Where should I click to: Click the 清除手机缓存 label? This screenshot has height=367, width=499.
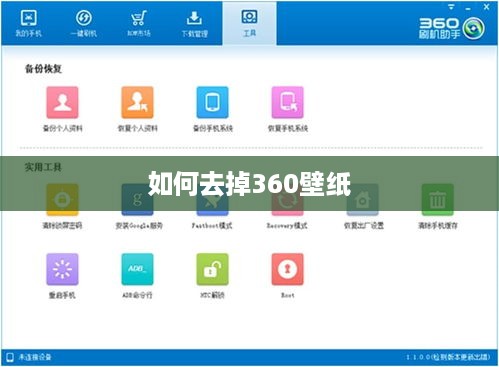coord(438,226)
